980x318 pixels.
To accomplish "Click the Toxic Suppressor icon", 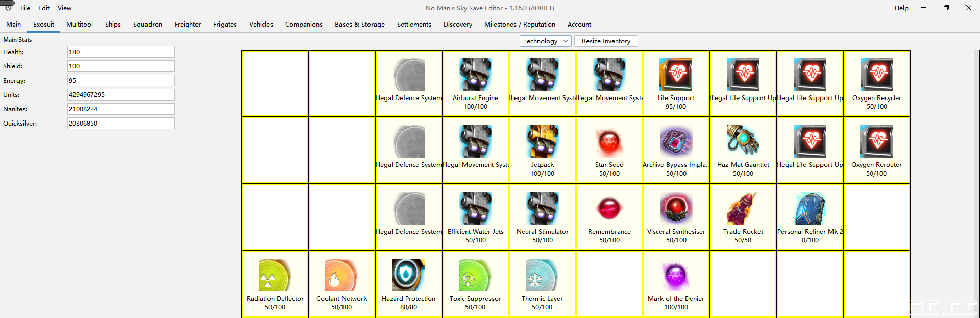I will click(x=475, y=275).
